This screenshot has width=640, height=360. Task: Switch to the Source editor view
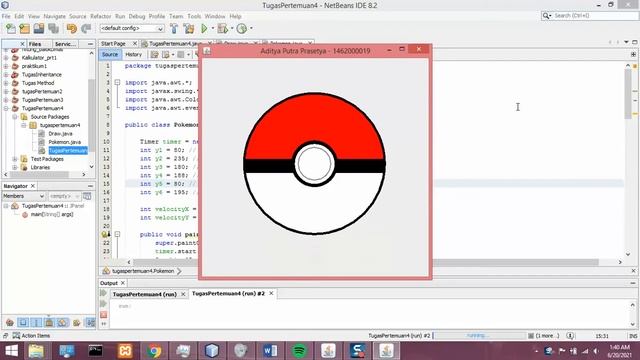pyautogui.click(x=110, y=54)
